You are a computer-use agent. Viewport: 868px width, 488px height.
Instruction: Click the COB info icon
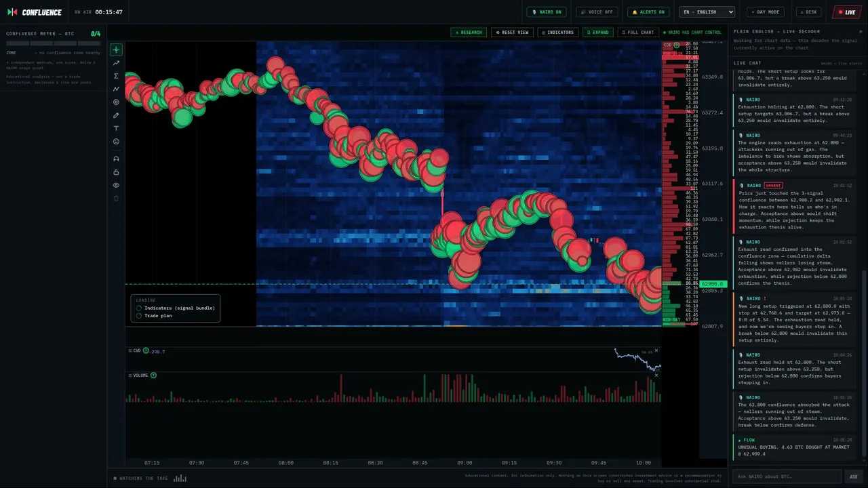point(677,45)
